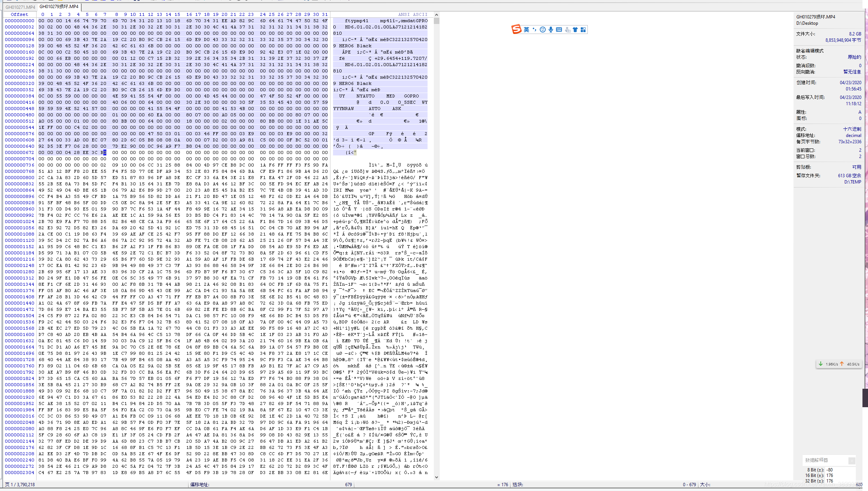Click the Offset column header

19,14
